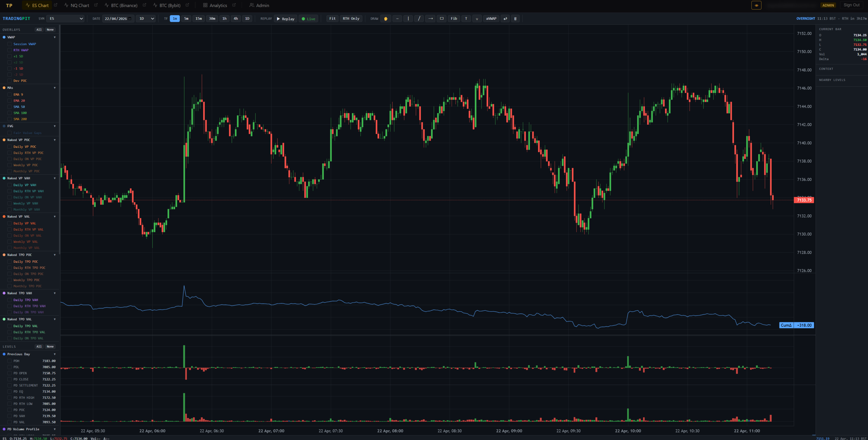Image resolution: width=868 pixels, height=440 pixels.
Task: Click the eye icon in the top bar
Action: 756,5
